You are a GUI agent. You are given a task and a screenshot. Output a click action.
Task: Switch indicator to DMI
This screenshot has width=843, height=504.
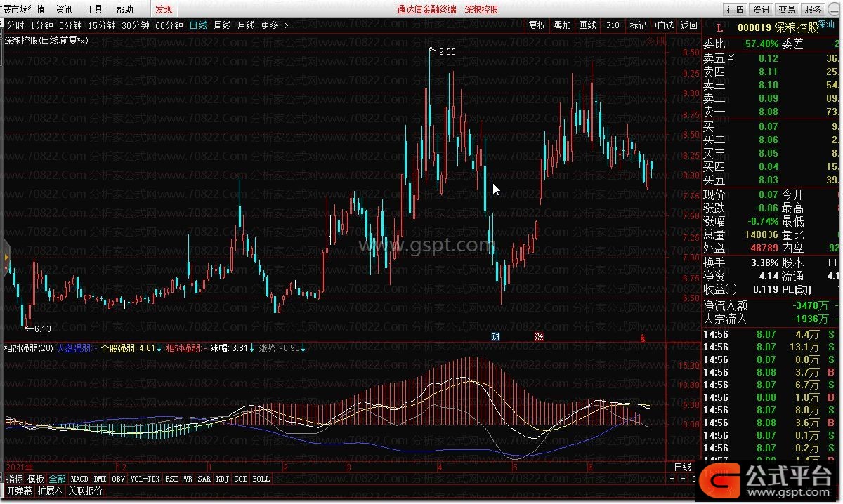pos(100,479)
